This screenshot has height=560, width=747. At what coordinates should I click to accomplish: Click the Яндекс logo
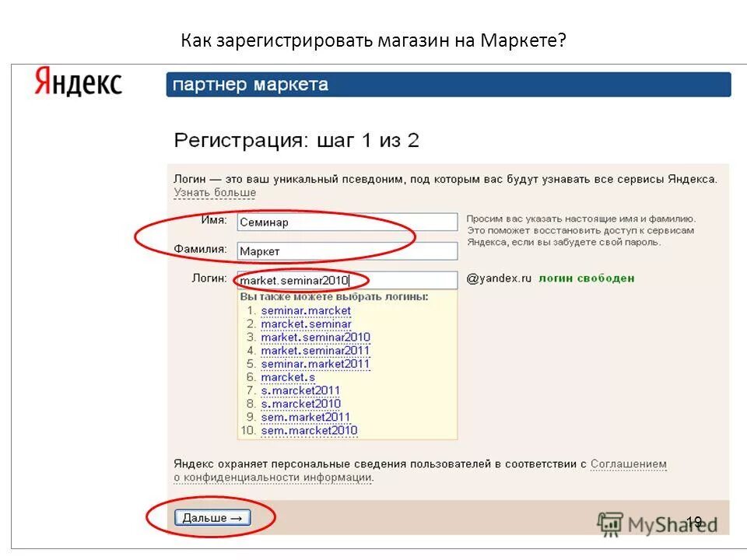78,82
